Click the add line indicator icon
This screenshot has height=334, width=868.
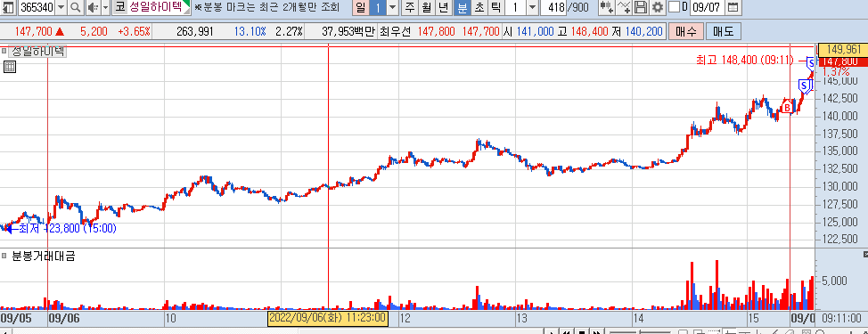click(625, 8)
